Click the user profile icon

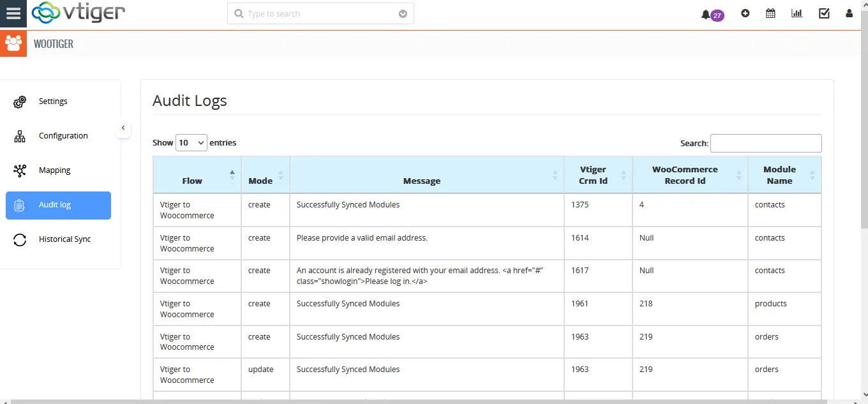[x=849, y=13]
